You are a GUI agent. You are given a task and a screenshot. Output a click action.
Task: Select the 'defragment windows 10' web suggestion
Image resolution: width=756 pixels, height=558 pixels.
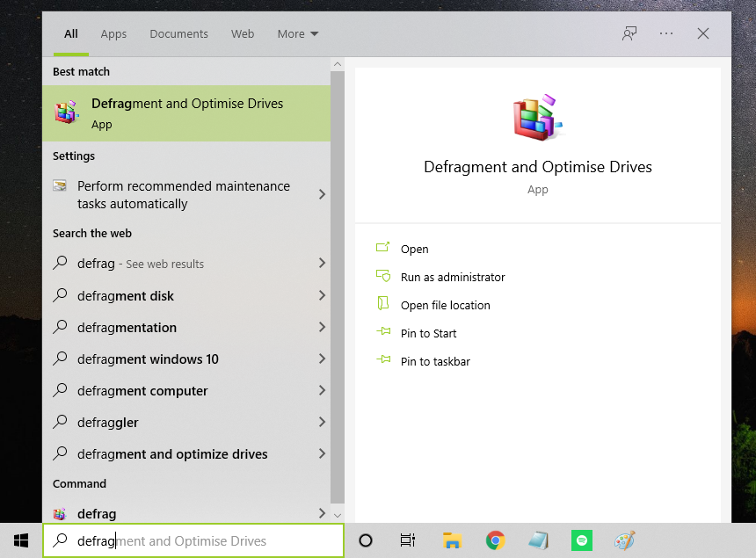click(x=186, y=359)
